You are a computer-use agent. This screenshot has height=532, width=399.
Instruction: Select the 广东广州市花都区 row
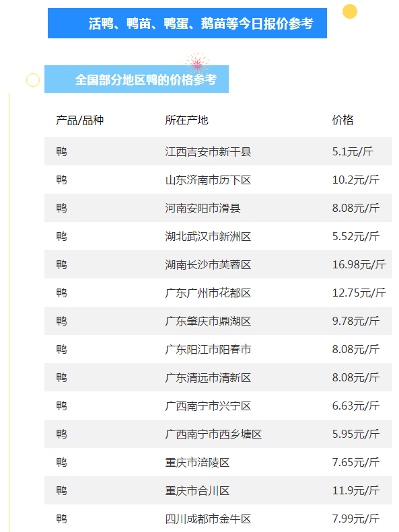[218, 293]
